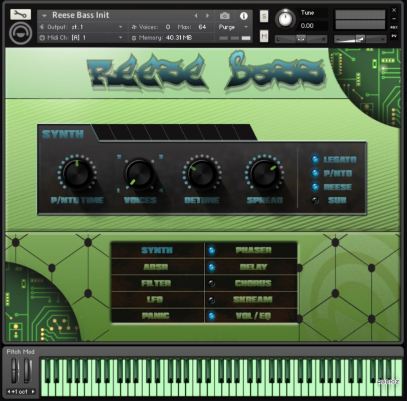Open instrument edit mode with wrench icon

point(20,14)
